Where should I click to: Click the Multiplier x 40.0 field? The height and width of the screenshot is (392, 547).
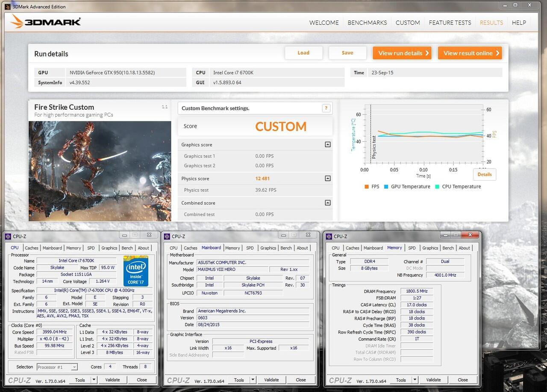pos(55,339)
